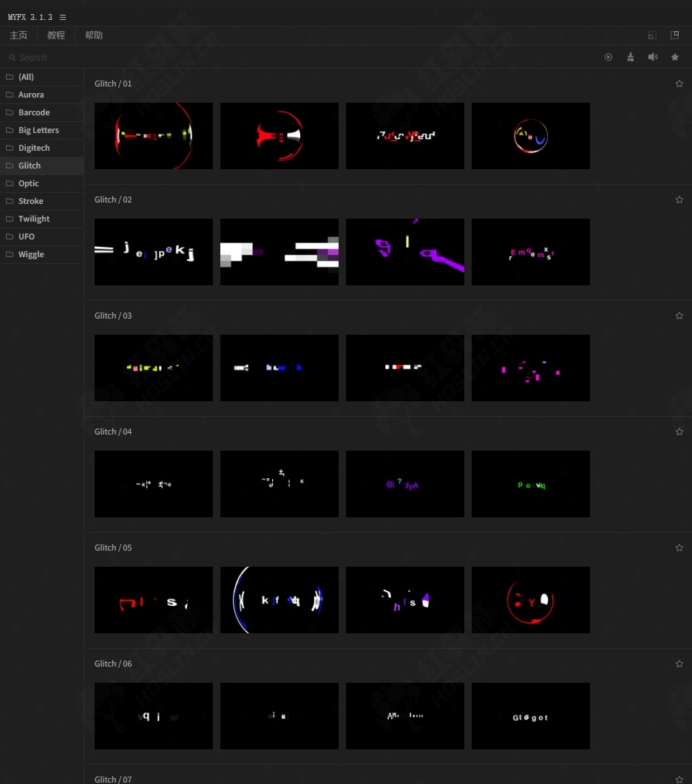Click the autoplay preview icon in toolbar

pyautogui.click(x=608, y=57)
